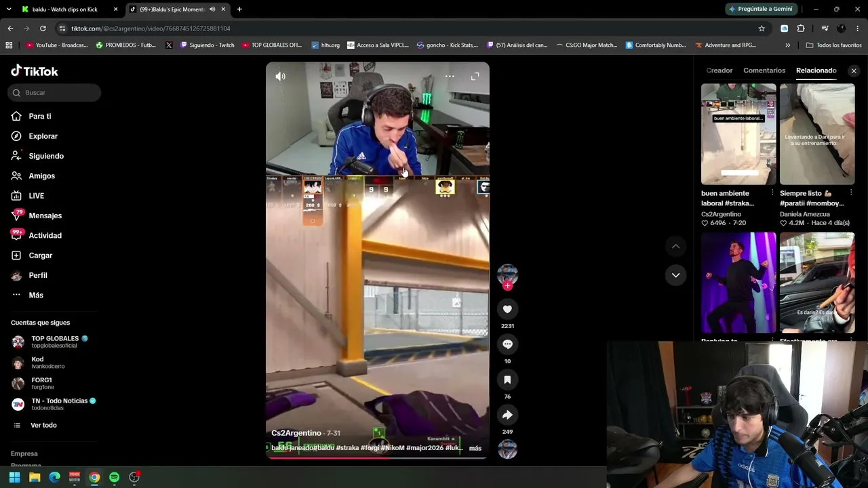Seek along the red video progress bar
Viewport: 868px width, 488px height.
click(377, 457)
